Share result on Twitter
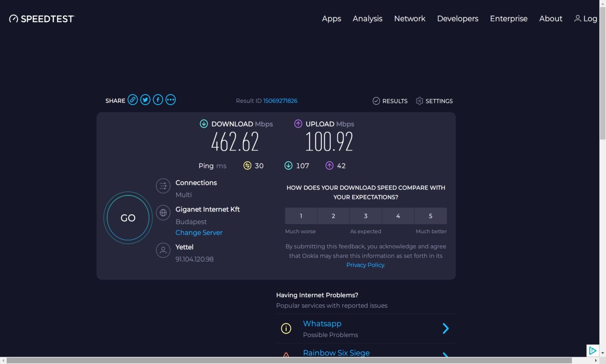606x364 pixels. click(145, 100)
